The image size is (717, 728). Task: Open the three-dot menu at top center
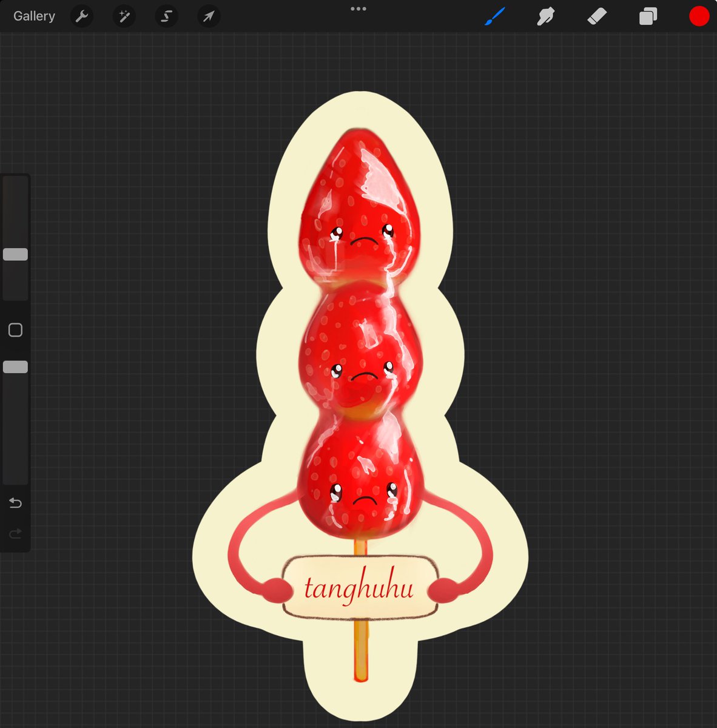coord(358,8)
